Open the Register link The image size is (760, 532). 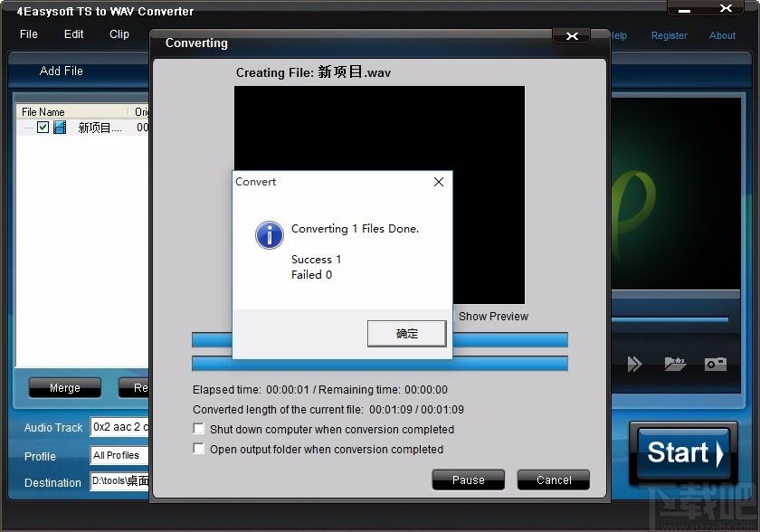click(x=669, y=35)
